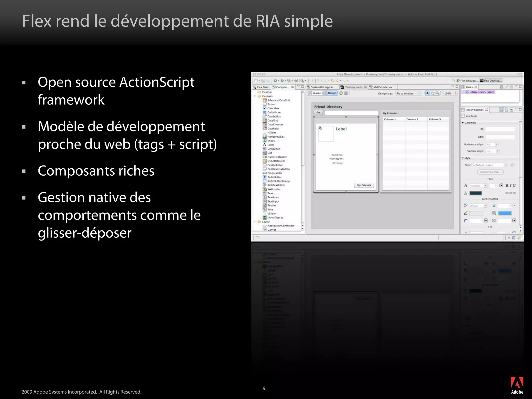
Task: Click the Debug bug icon in the toolbar
Action: pos(282,81)
